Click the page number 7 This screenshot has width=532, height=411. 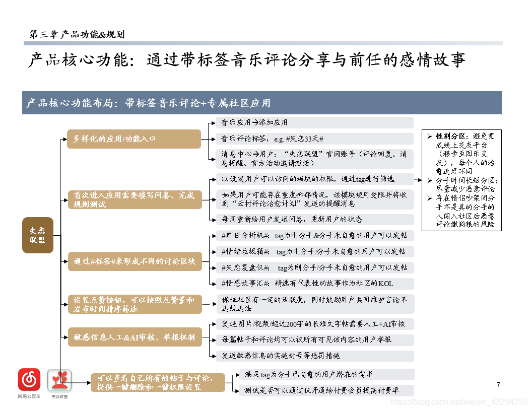(x=498, y=385)
